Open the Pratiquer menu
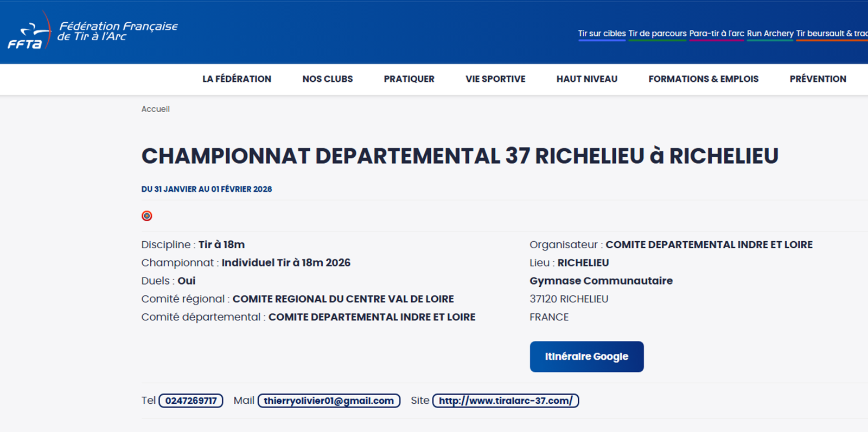Viewport: 868px width, 432px height. tap(409, 79)
